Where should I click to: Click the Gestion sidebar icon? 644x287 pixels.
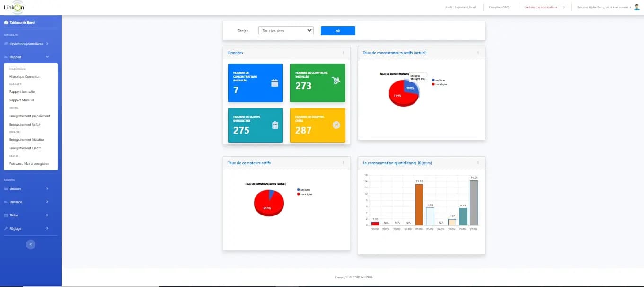(6, 188)
